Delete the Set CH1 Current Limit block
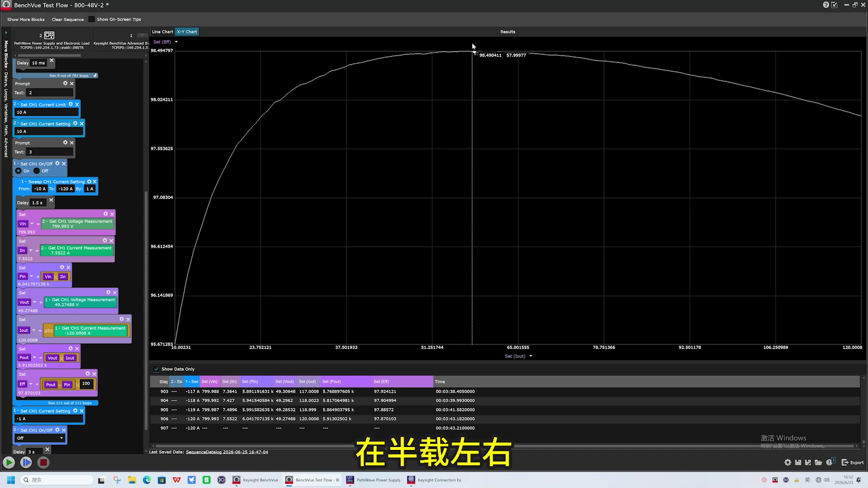 77,104
